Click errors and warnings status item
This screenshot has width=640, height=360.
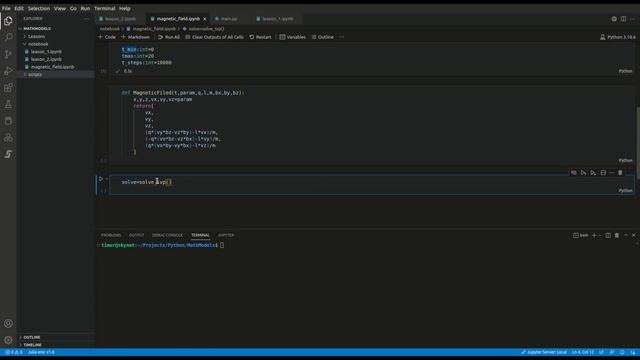14,352
